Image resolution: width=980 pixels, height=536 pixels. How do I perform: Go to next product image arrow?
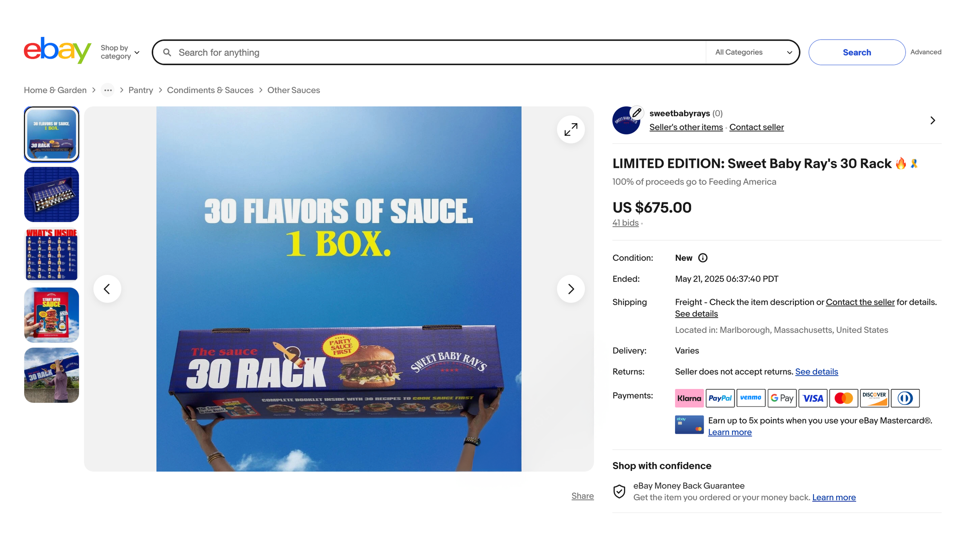(x=570, y=289)
